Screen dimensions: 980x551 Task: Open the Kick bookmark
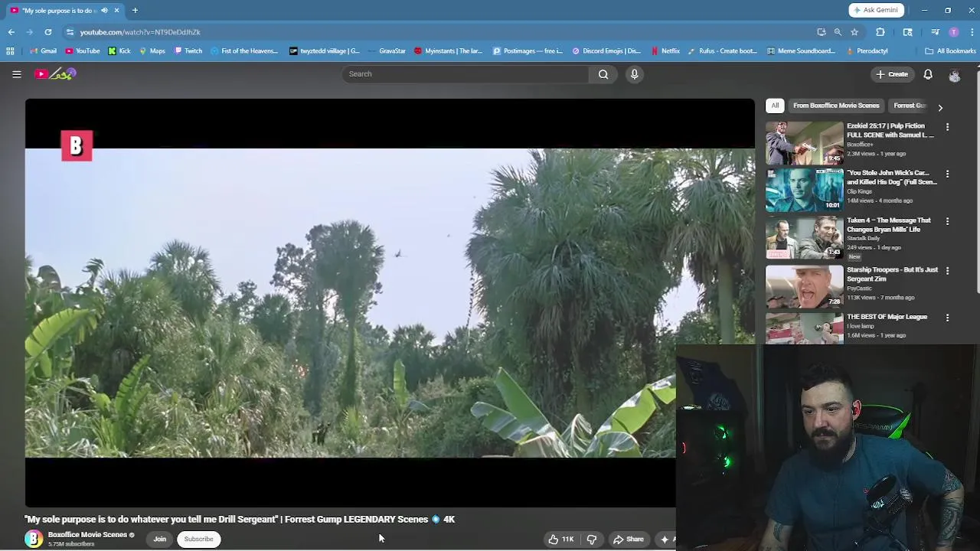[119, 51]
